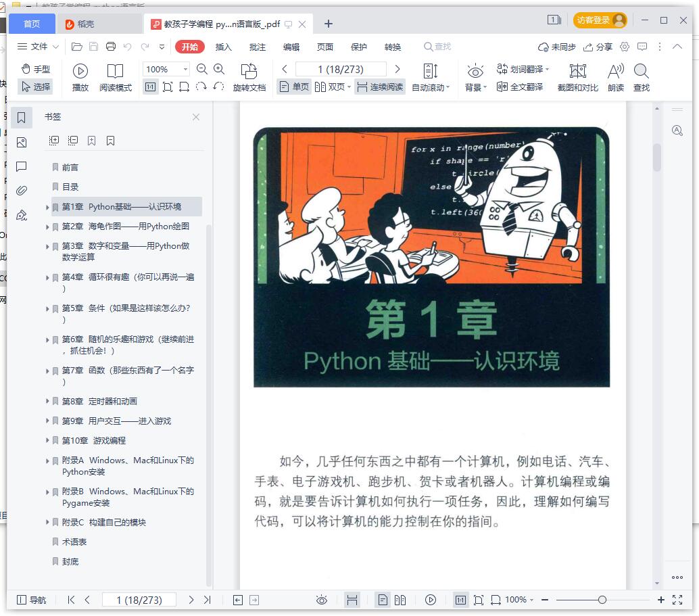Click the ribbon page number field
The height and width of the screenshot is (616, 699).
341,69
